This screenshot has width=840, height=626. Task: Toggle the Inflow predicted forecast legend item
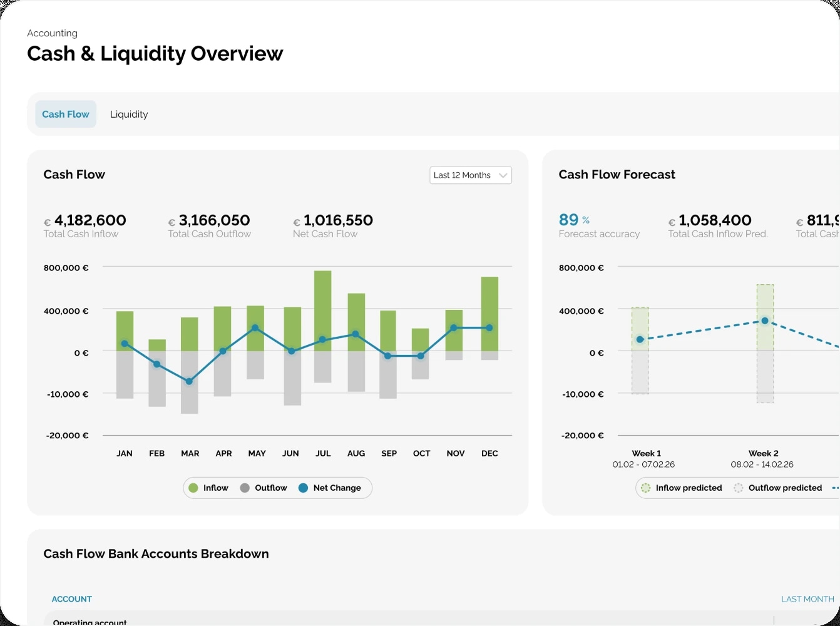pyautogui.click(x=682, y=488)
